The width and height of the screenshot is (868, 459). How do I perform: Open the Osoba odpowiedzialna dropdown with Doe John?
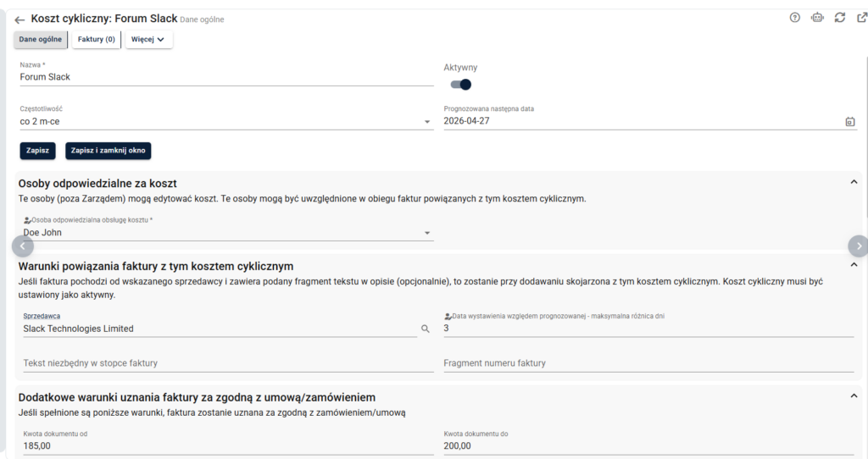(x=227, y=233)
